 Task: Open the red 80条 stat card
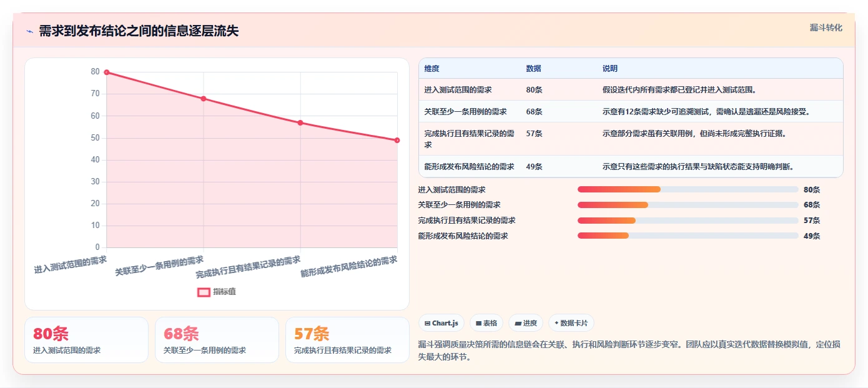point(87,340)
